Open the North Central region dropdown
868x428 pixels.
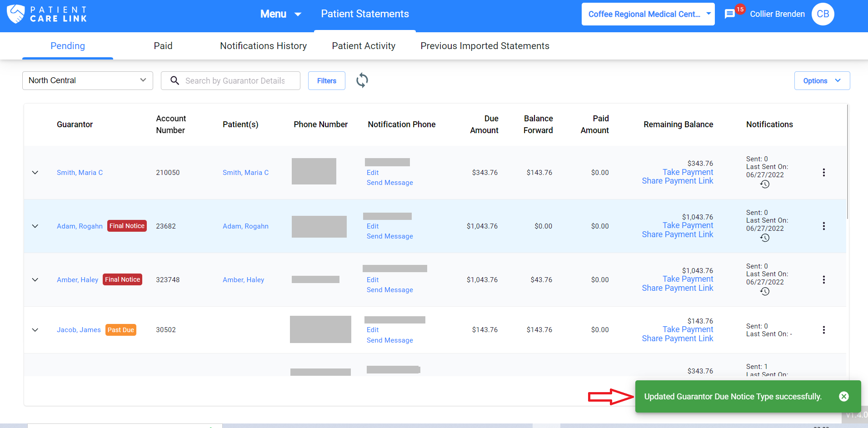click(x=88, y=80)
